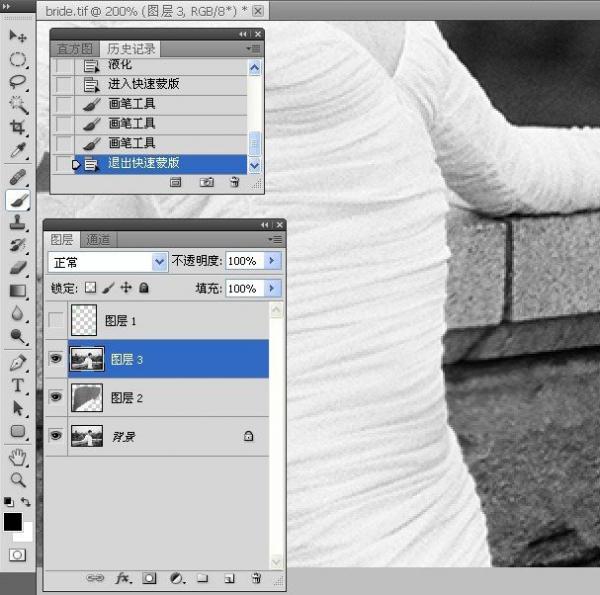Open History panel options menu
Screen dimensions: 600x595
pos(254,49)
